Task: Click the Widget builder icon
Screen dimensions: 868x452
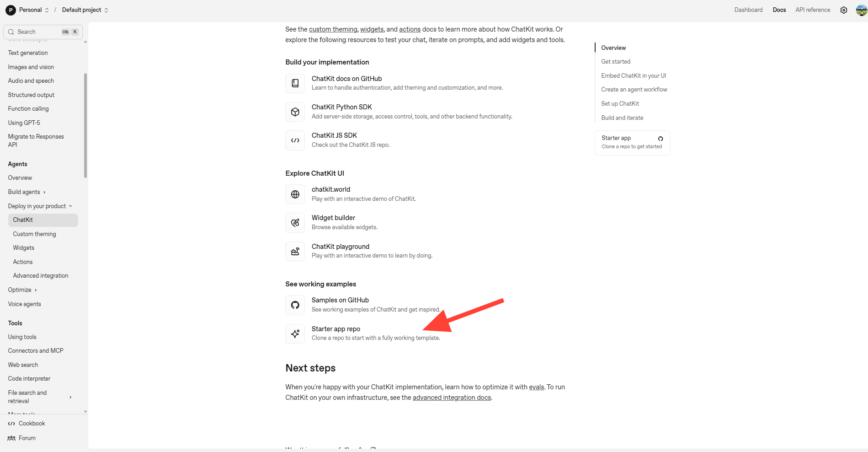Action: click(295, 223)
